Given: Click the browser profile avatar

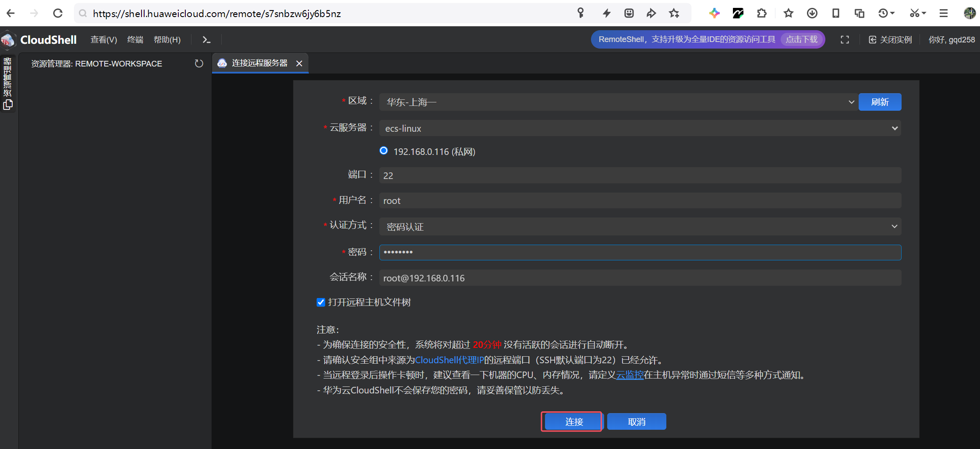Looking at the screenshot, I should (x=970, y=13).
